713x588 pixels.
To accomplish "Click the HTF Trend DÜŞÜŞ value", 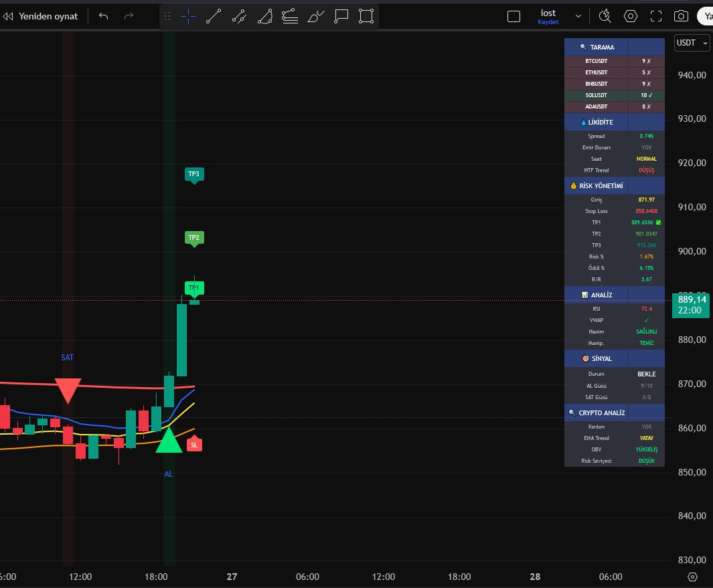I will coord(647,170).
